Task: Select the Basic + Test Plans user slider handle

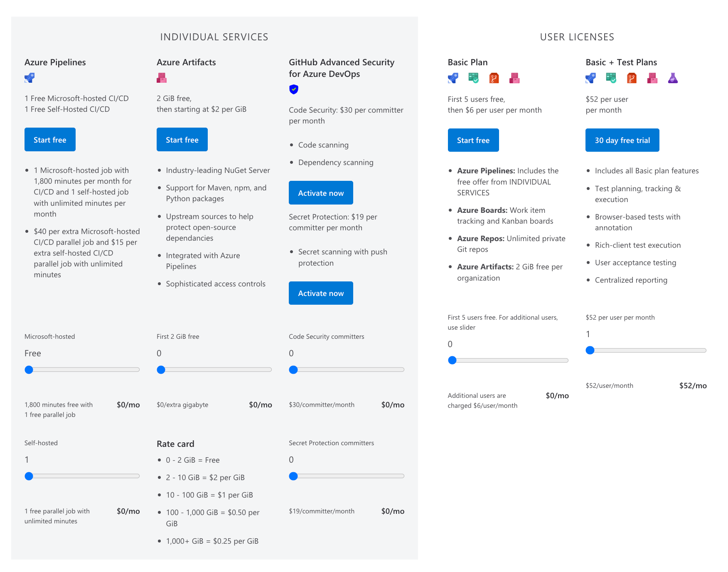Action: point(590,350)
